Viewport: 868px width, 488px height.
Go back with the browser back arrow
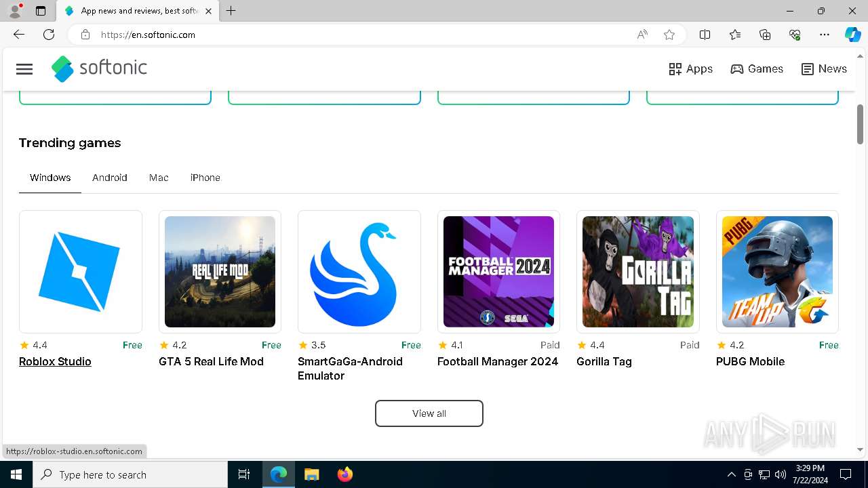coord(19,35)
